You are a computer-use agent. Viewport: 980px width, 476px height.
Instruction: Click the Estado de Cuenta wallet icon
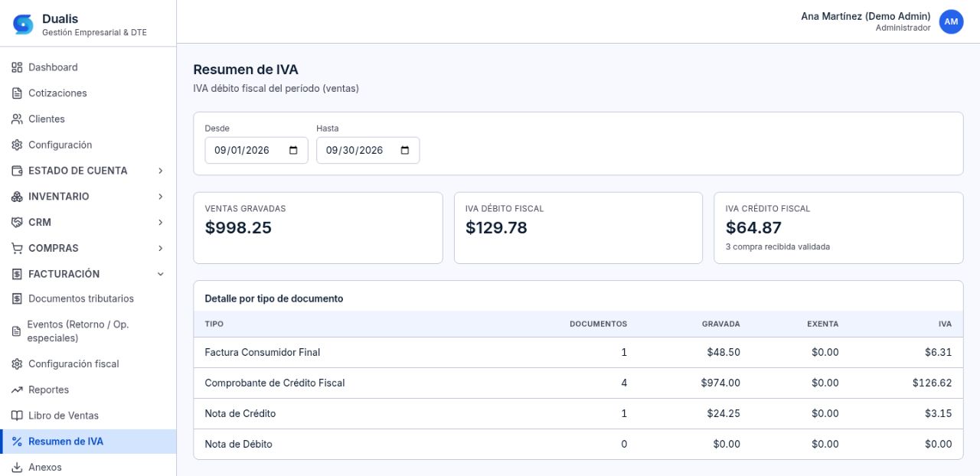[x=17, y=171]
